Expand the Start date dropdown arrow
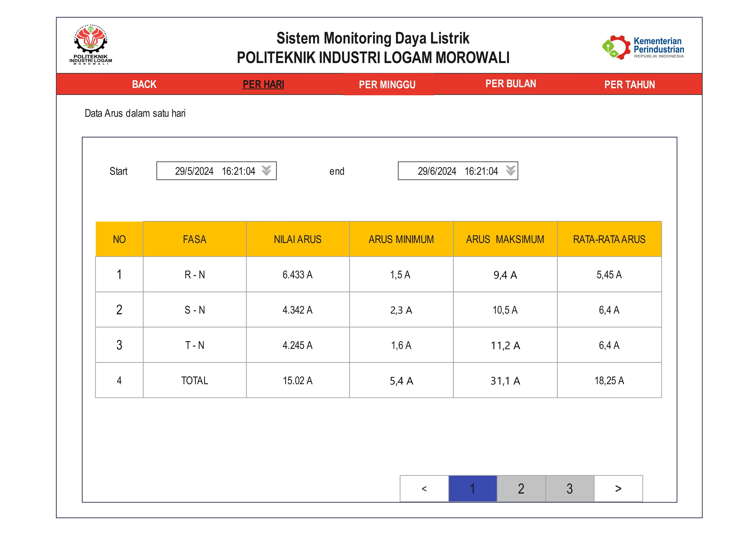Screen dimensions: 756x534 (x=266, y=170)
